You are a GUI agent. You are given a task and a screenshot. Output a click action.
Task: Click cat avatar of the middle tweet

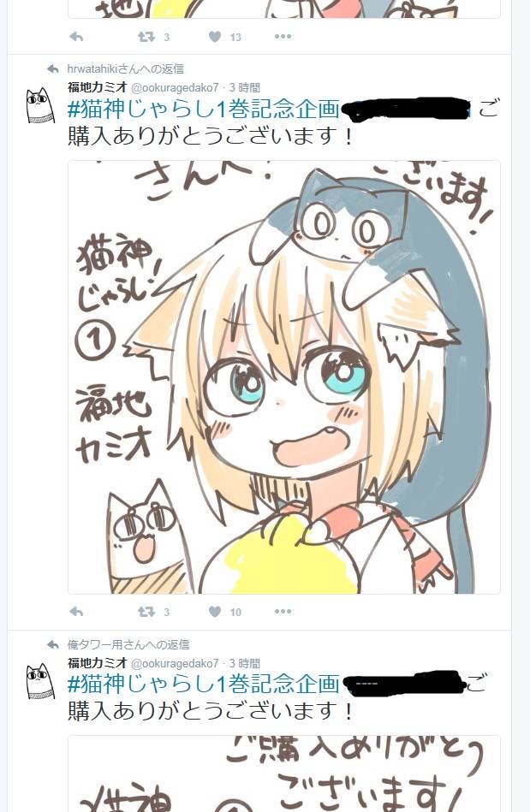[40, 105]
